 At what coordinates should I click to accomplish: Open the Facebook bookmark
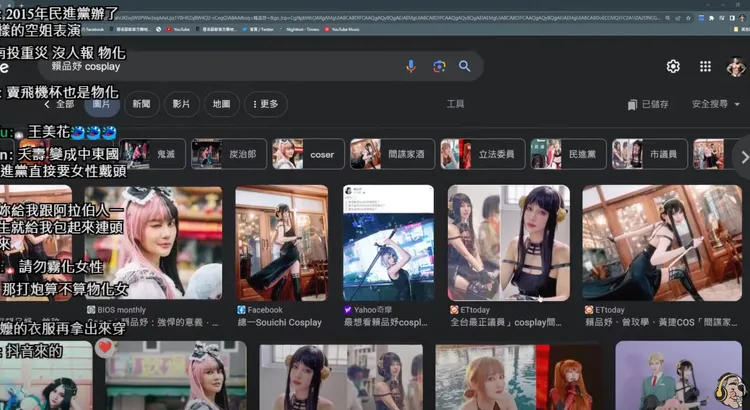(93, 29)
